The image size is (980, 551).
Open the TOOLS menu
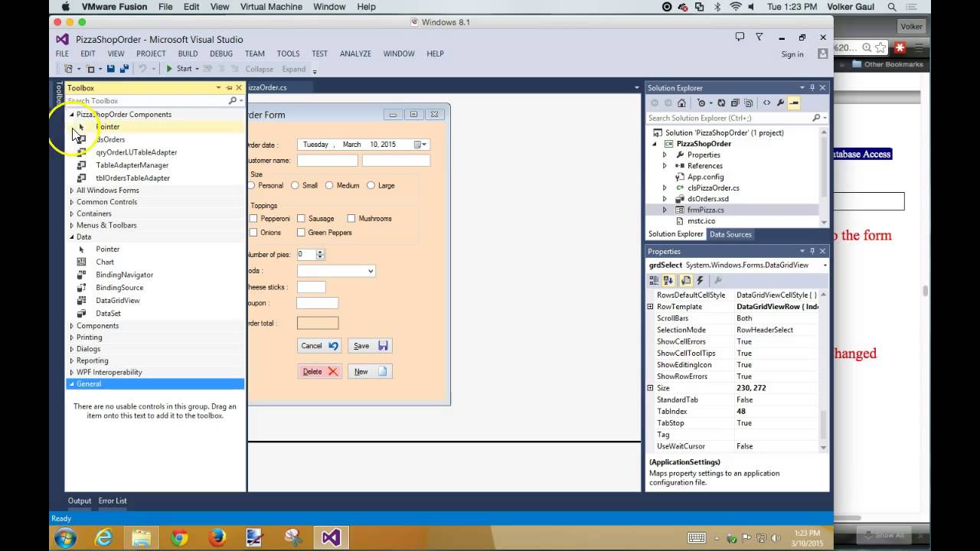(288, 54)
